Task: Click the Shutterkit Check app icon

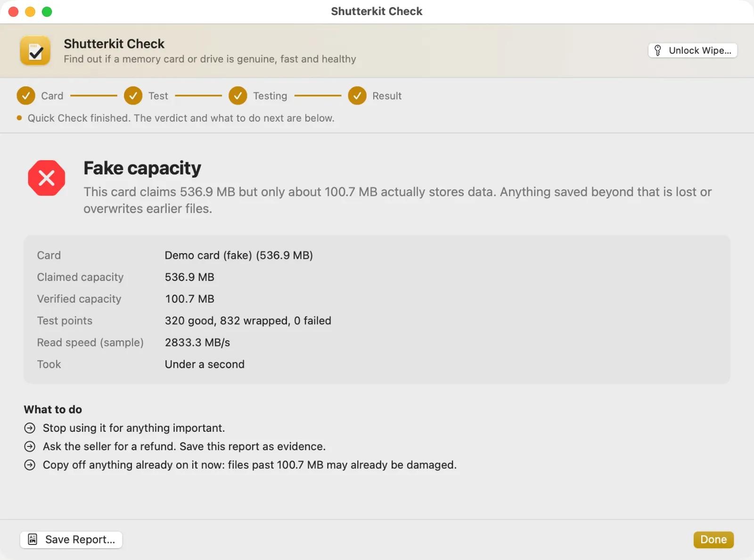Action: 35,50
